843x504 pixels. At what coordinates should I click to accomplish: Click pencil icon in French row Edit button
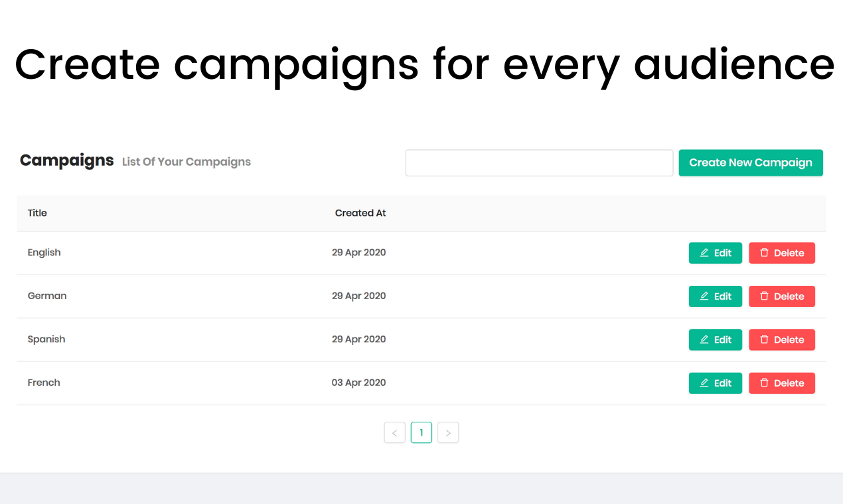click(704, 383)
